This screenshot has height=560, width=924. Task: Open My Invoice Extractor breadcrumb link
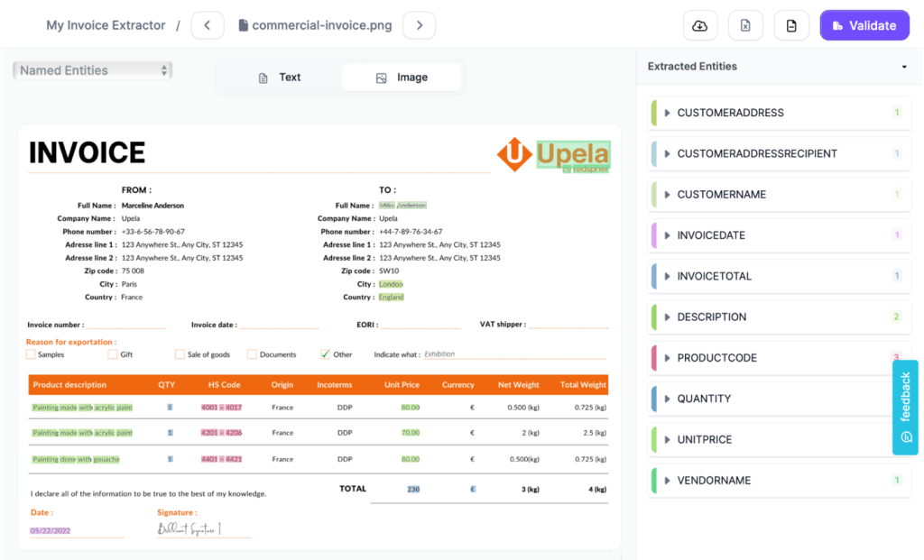[x=106, y=25]
